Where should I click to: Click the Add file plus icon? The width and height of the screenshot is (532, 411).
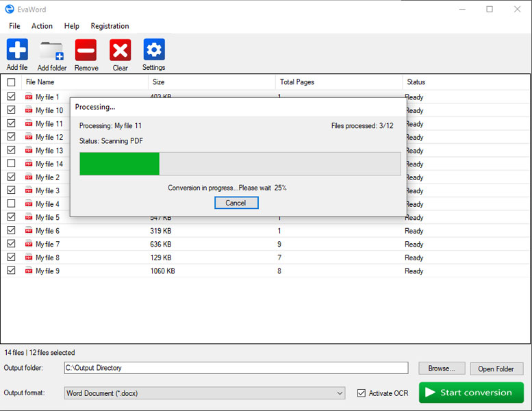17,49
